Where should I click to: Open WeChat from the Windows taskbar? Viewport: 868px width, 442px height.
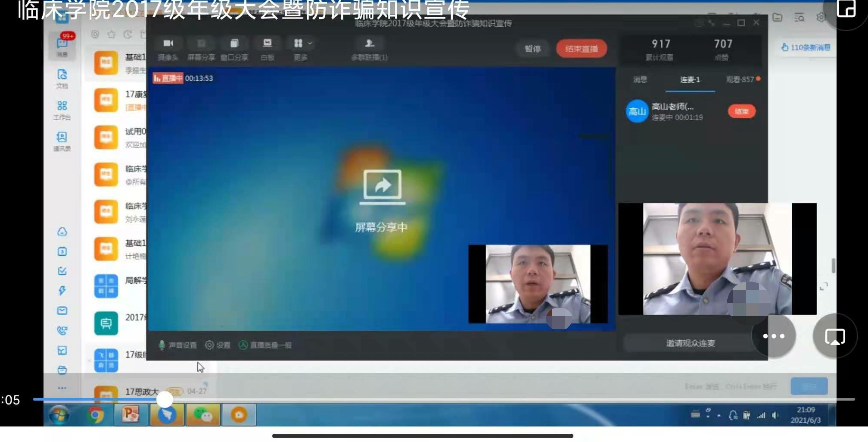pos(203,415)
